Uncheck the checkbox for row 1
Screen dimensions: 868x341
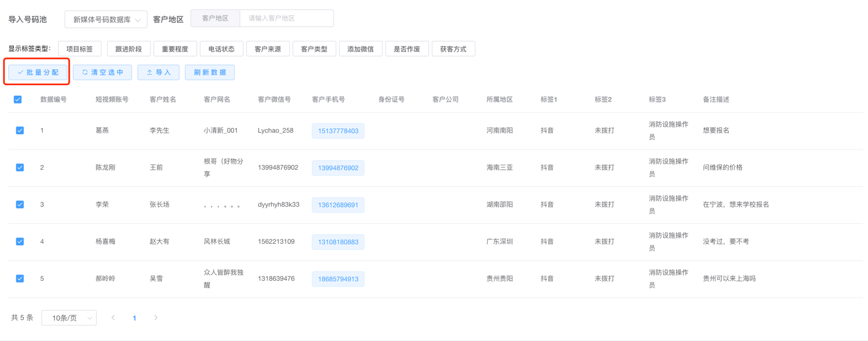pyautogui.click(x=20, y=131)
